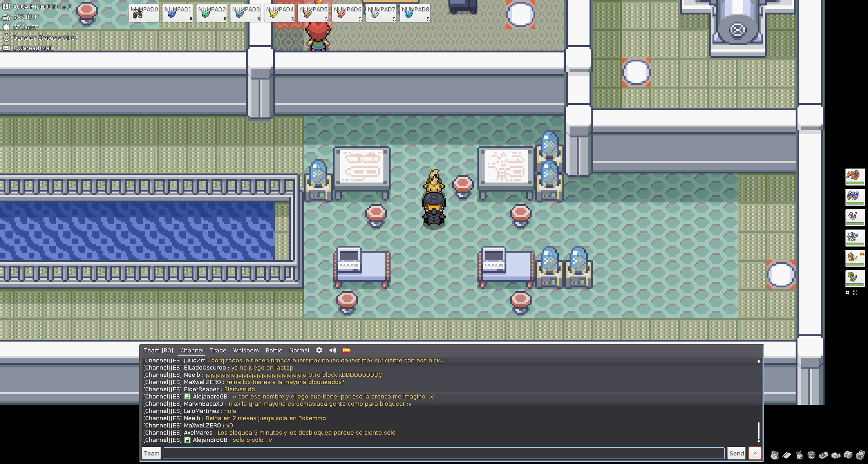Click the chat scrollbar thumb

tap(759, 430)
